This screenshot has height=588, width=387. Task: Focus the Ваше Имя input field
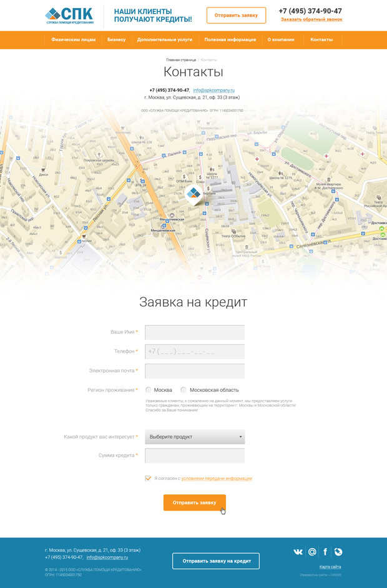pyautogui.click(x=195, y=332)
